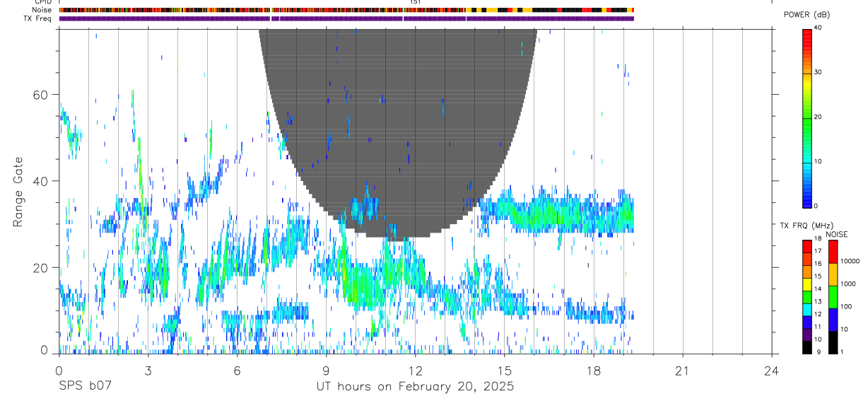Click the yellow swatch in TX FRQ legend
The height and width of the screenshot is (401, 868).
click(x=807, y=284)
